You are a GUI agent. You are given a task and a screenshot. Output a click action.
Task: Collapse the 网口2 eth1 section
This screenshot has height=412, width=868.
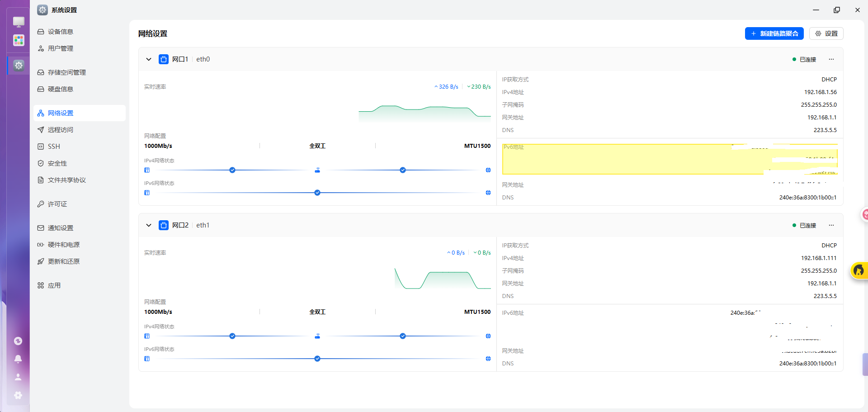pyautogui.click(x=149, y=225)
